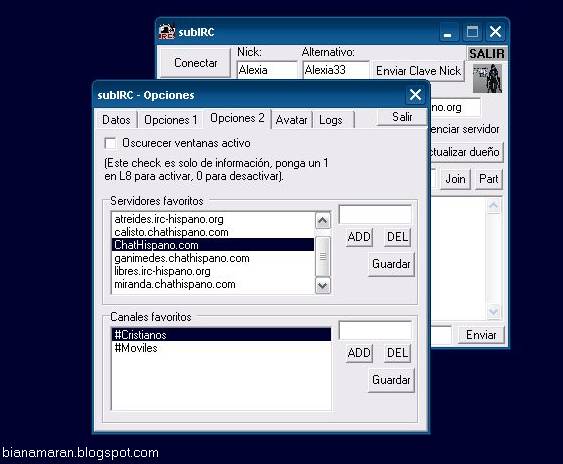Select the Opciones 2 tab

[x=237, y=118]
